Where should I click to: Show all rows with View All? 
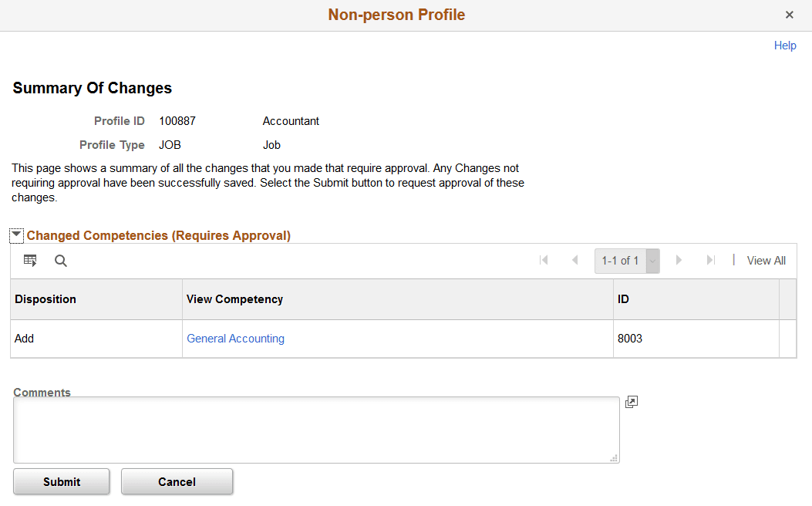click(766, 261)
